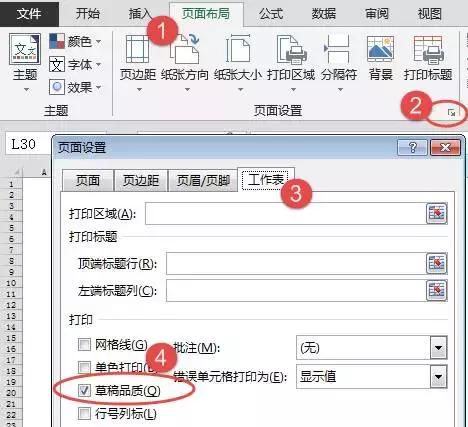Expand the 批注(M) dropdown arrow
Screen dimensions: 468x427
tap(438, 348)
